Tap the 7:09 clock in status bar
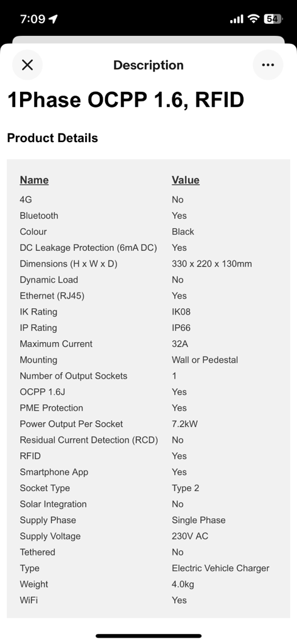The width and height of the screenshot is (297, 644). coord(33,19)
